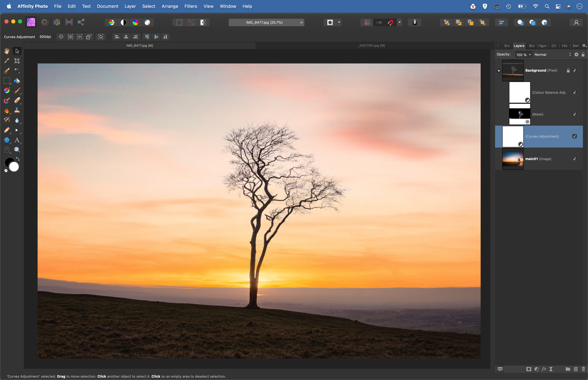Click the white secondary colour swatch
The width and height of the screenshot is (588, 380).
click(14, 167)
